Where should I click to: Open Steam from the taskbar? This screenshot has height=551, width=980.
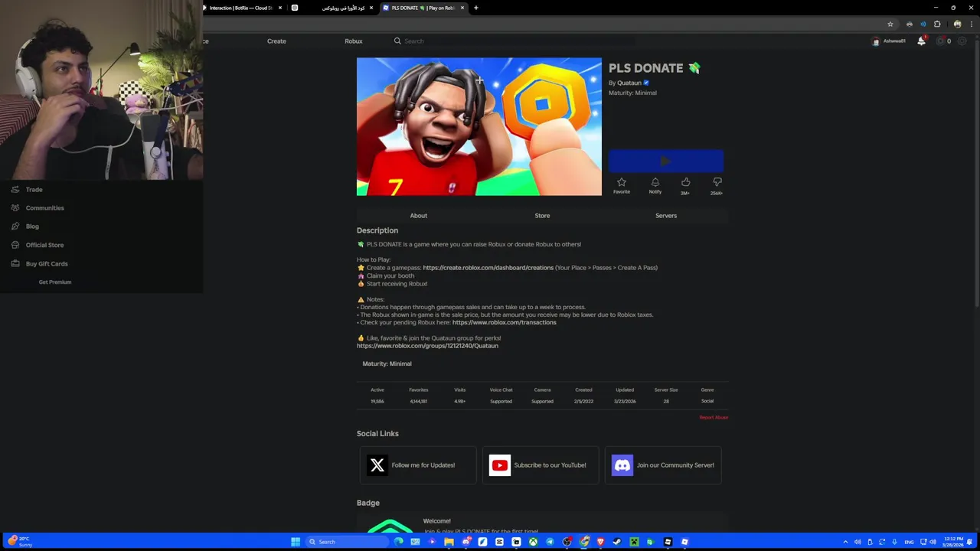617,542
